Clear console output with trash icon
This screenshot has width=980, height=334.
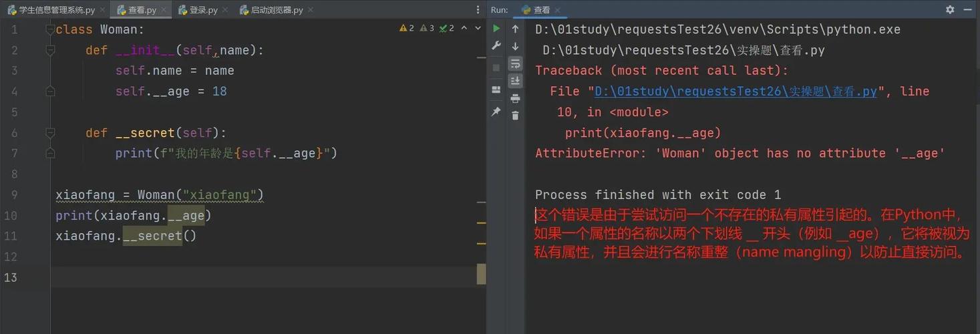click(515, 116)
